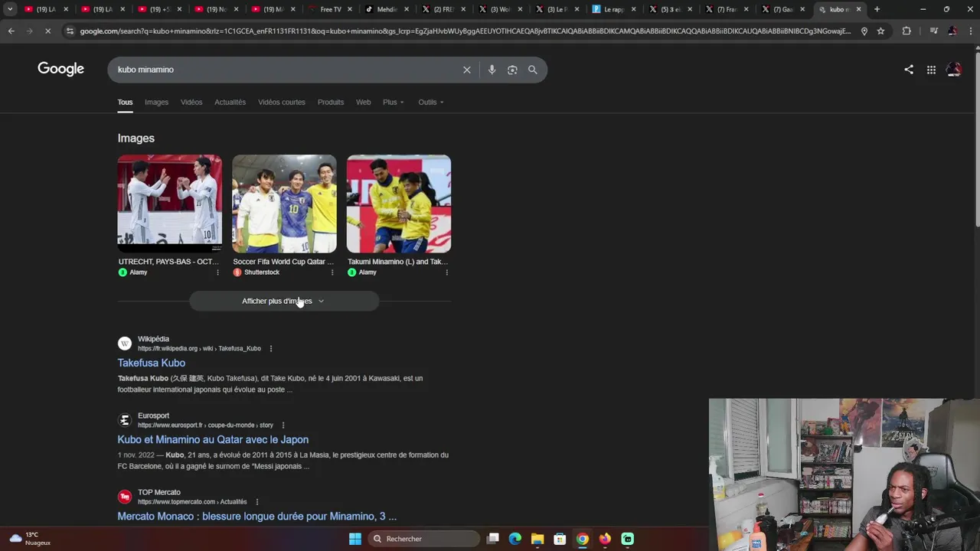
Task: Open the tab search chevron at top left
Action: click(10, 9)
